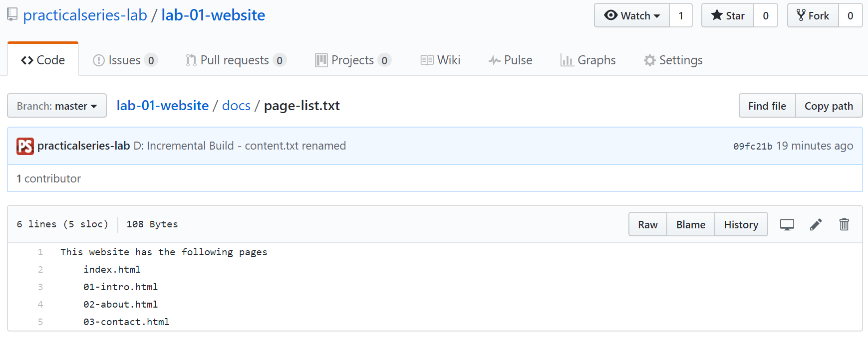Select line number 3

point(40,287)
